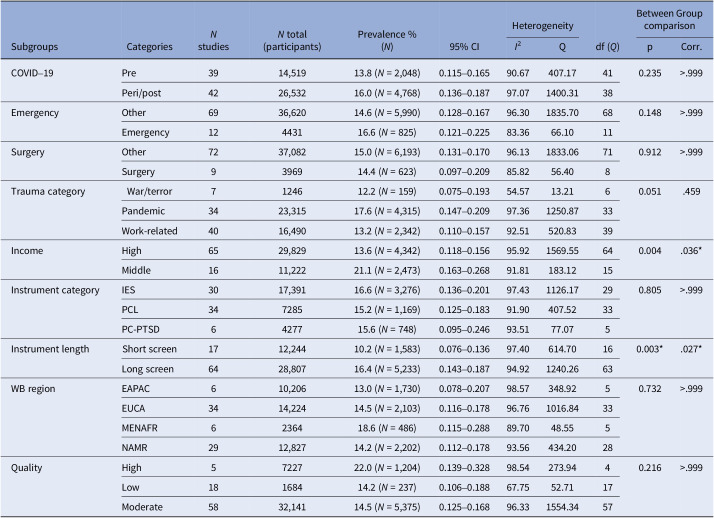Select the War/terror category cell
Image resolution: width=714 pixels, height=518 pixels.
pos(149,191)
